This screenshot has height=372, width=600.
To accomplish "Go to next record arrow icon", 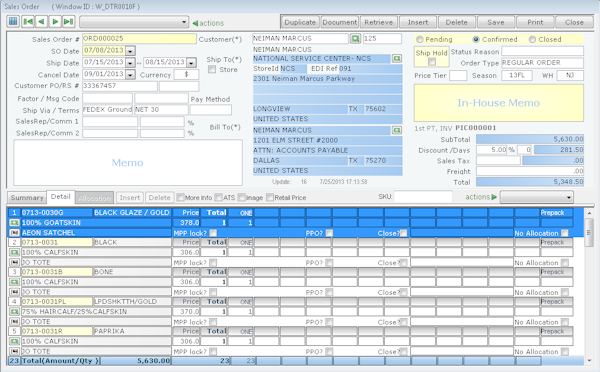I will point(55,21).
